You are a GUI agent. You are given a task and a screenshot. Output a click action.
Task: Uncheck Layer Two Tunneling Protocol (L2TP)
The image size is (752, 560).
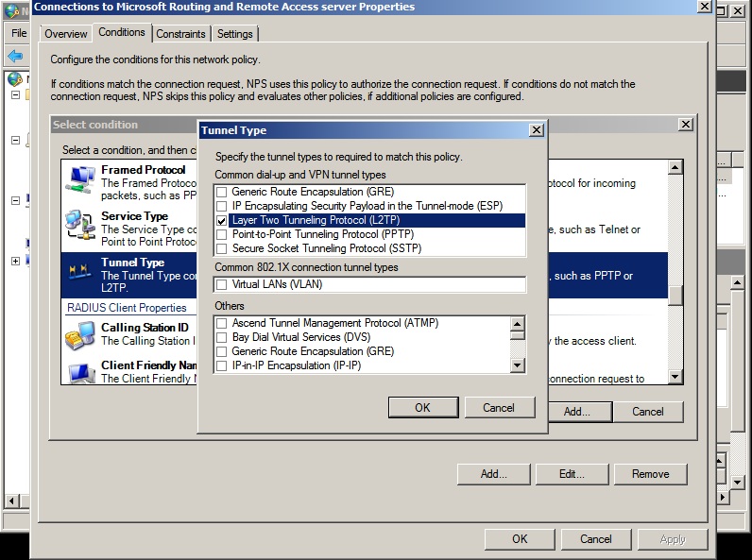pos(222,221)
